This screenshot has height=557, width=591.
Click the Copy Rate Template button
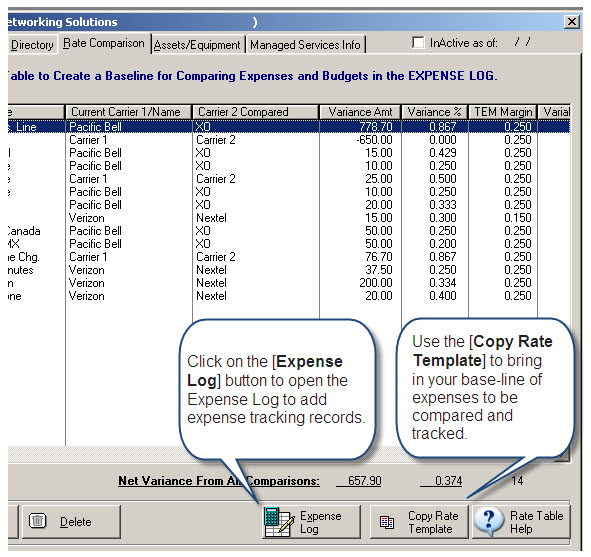click(x=419, y=522)
